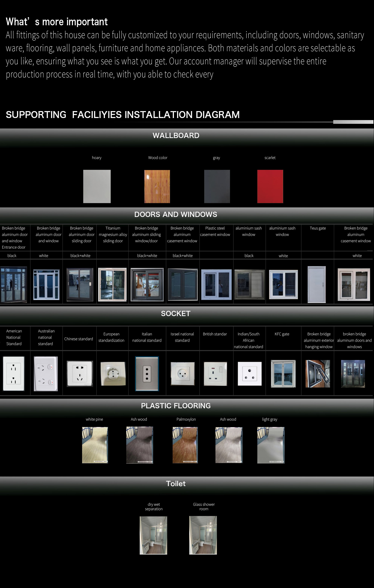Select the Glass shower room photo
The image size is (374, 588).
point(203,535)
